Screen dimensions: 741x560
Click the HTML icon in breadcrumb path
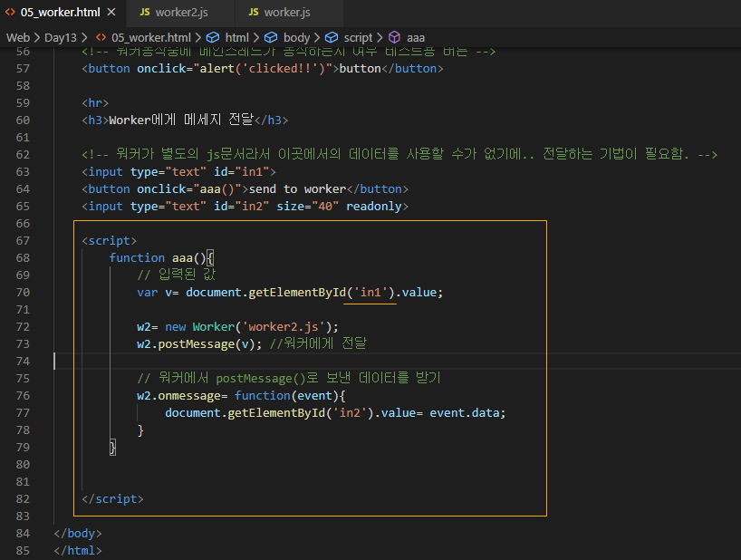[101, 37]
